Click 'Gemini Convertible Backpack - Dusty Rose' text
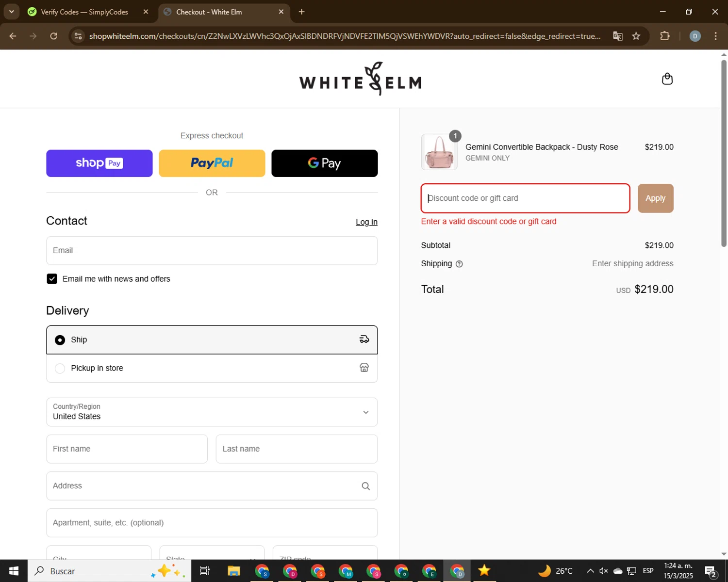This screenshot has width=728, height=582. [x=542, y=147]
